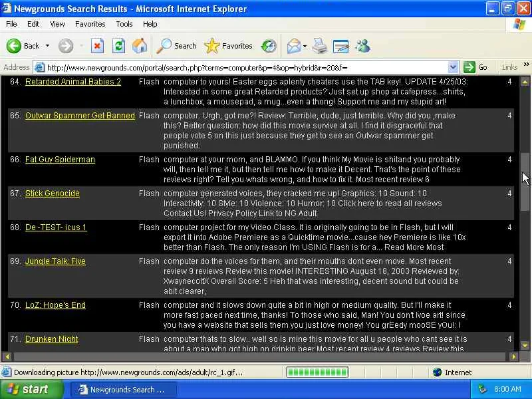Click the vertical scrollbar up arrow
Screen dimensions: 532x399
click(525, 82)
